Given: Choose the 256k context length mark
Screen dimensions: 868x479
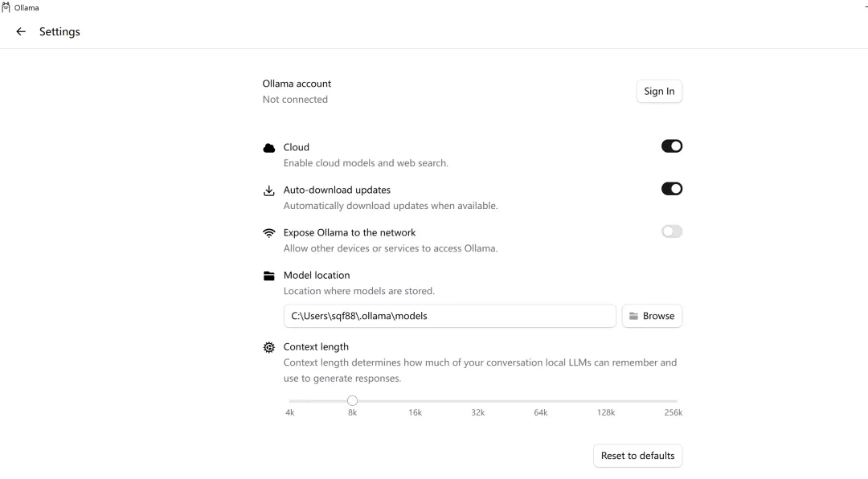Looking at the screenshot, I should 676,401.
